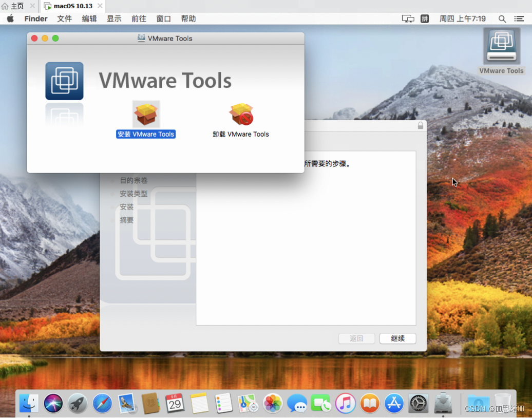Open iBooks from the Dock
532x418 pixels.
pos(370,403)
